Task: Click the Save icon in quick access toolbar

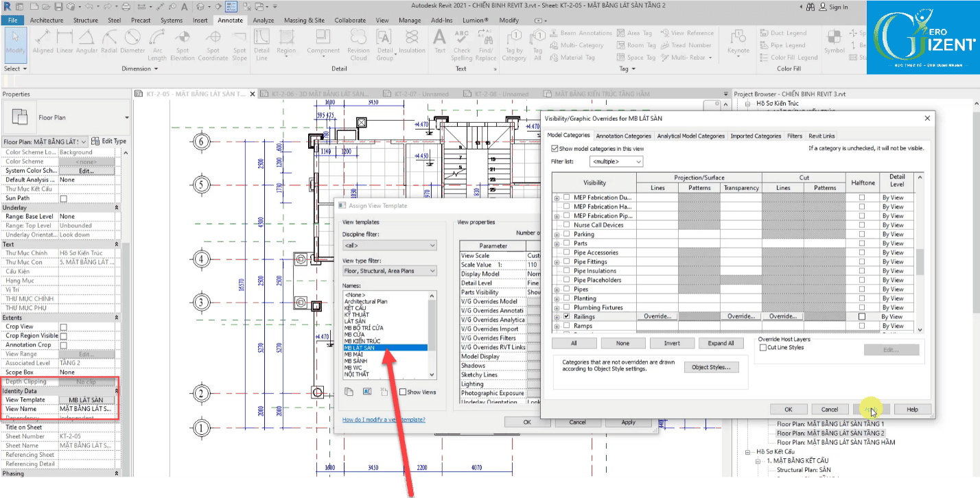Action: coord(59,7)
